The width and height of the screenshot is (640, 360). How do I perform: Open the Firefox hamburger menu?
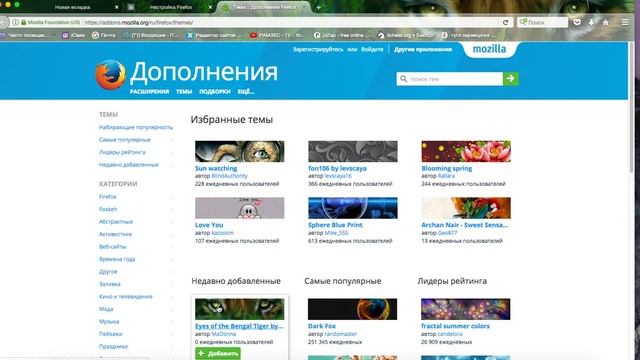[x=625, y=22]
